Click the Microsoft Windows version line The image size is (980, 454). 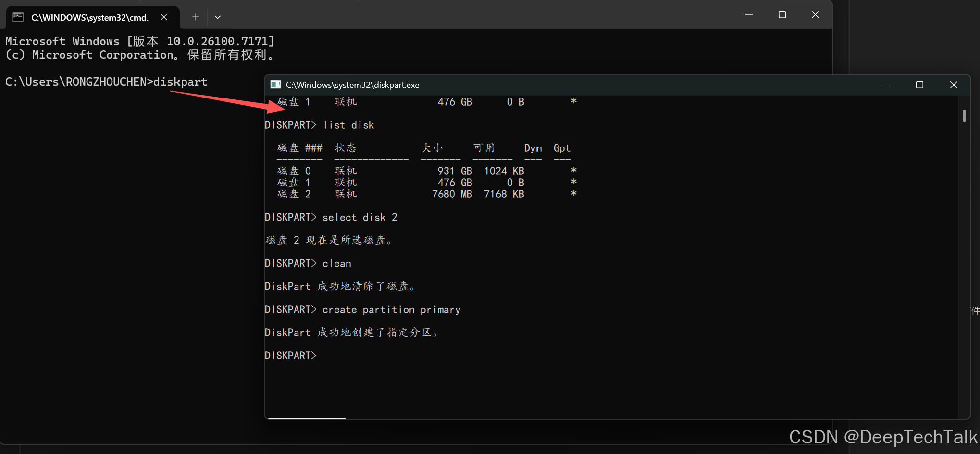point(140,41)
